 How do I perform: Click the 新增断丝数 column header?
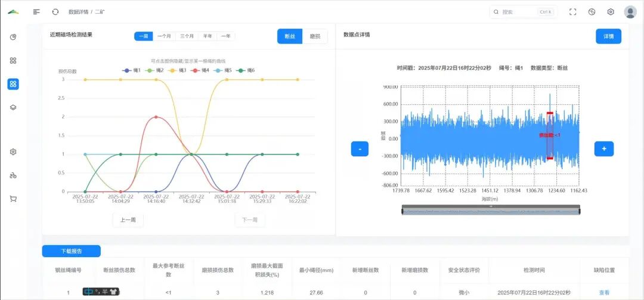pyautogui.click(x=366, y=270)
